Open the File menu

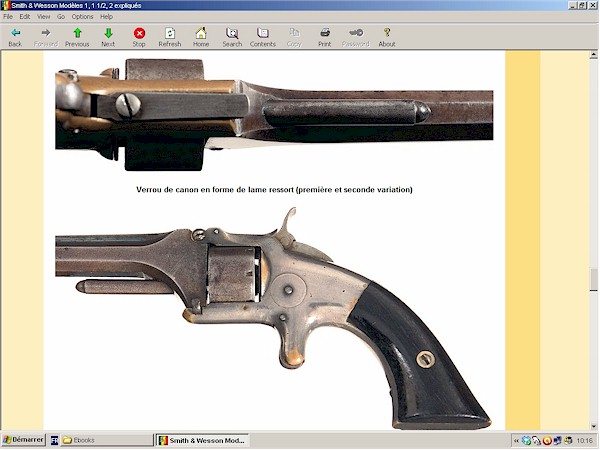(8, 16)
